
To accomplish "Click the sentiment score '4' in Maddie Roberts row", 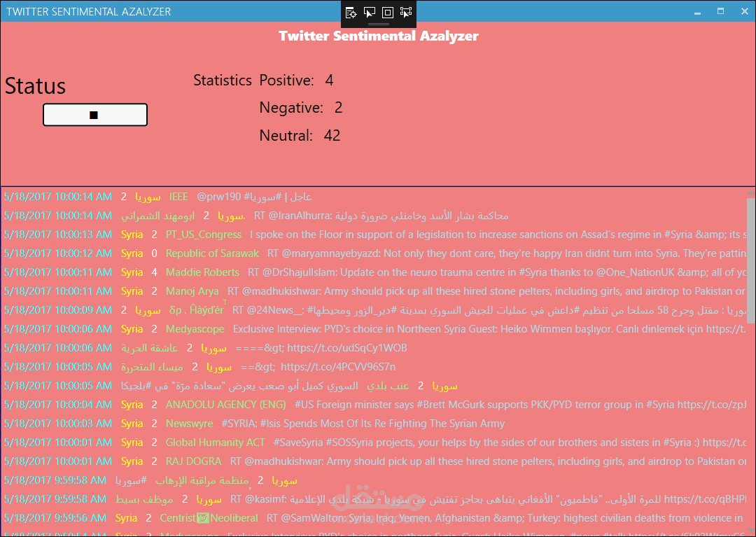I will 154,272.
